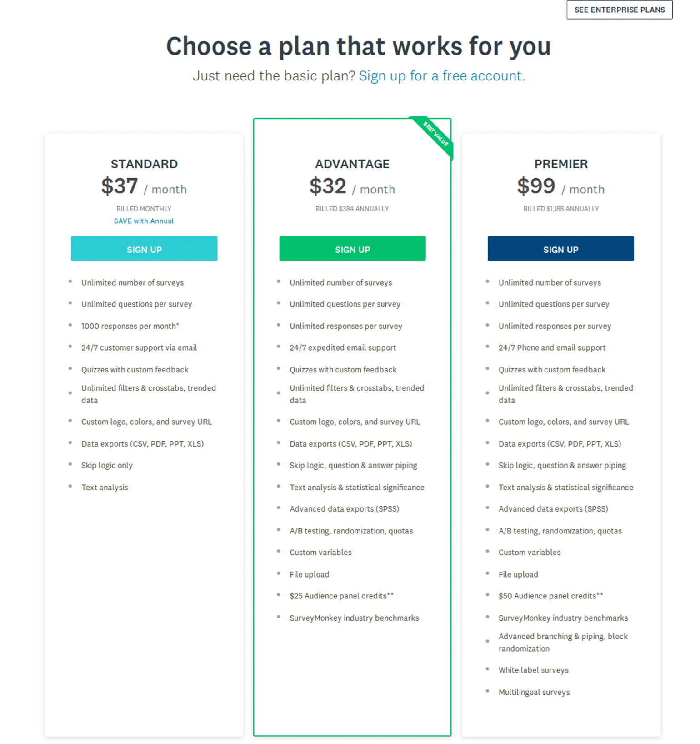This screenshot has width=700, height=744.
Task: Open the free account sign up link
Action: [441, 75]
